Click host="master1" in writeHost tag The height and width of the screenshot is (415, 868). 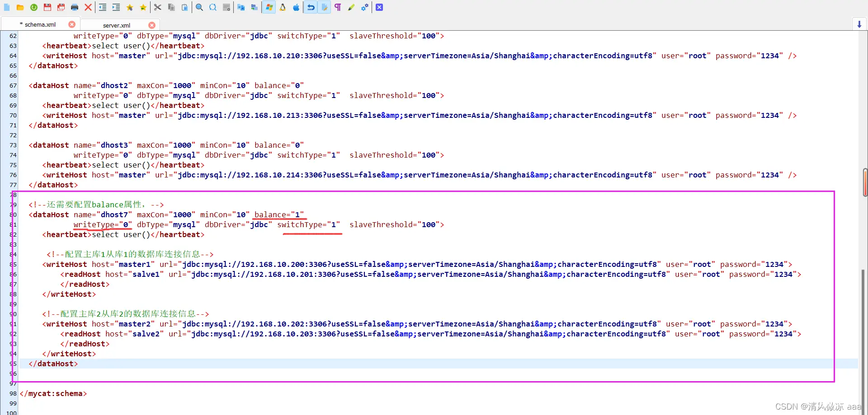(x=123, y=264)
